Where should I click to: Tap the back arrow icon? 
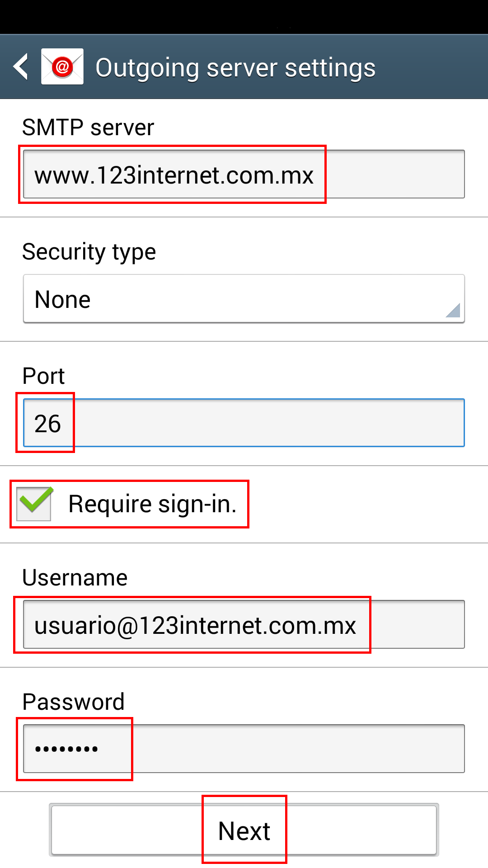pos(21,67)
